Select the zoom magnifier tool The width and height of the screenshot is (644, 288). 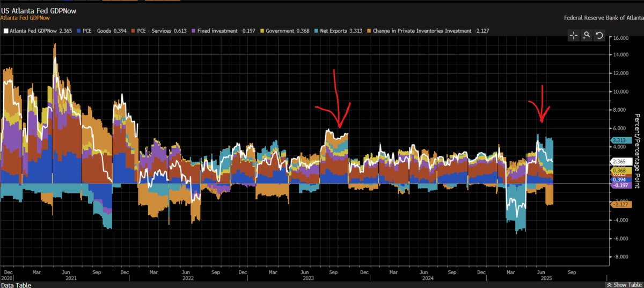pyautogui.click(x=587, y=35)
